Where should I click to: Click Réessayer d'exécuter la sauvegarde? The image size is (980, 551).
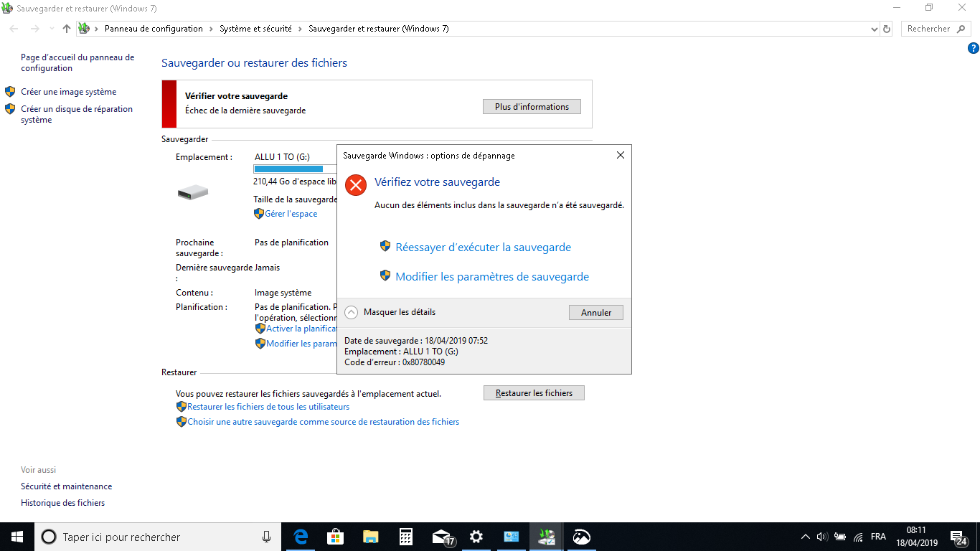[x=483, y=247]
